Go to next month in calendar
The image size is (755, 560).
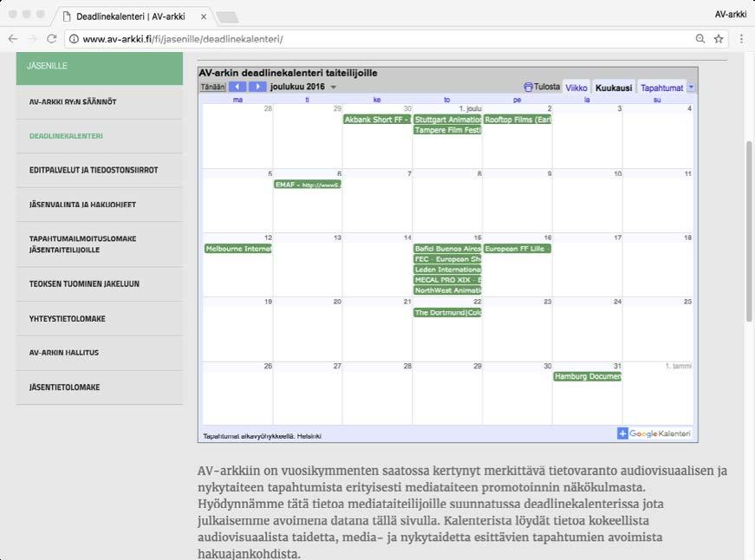click(257, 87)
